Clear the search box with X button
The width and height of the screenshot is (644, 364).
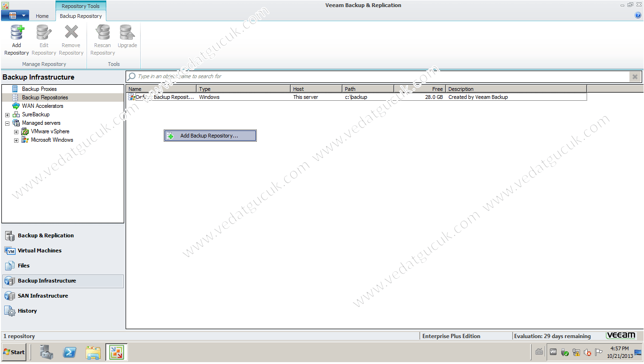click(x=635, y=76)
